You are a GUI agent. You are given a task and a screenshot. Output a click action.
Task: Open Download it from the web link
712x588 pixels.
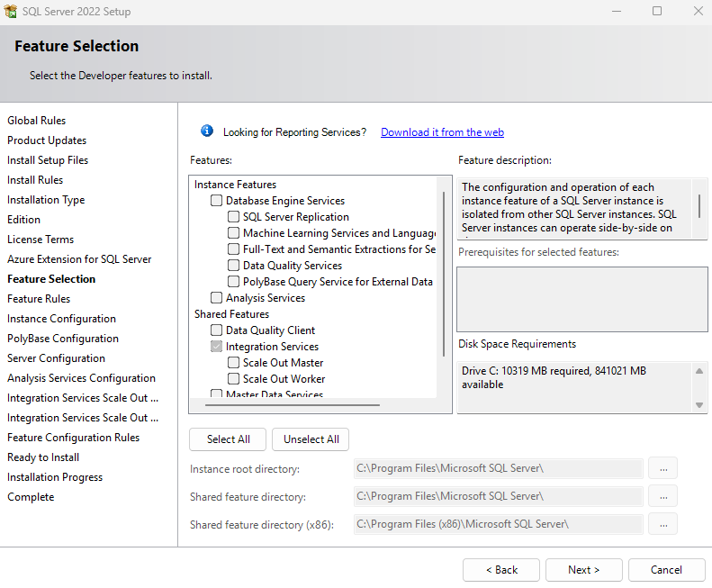click(x=442, y=132)
